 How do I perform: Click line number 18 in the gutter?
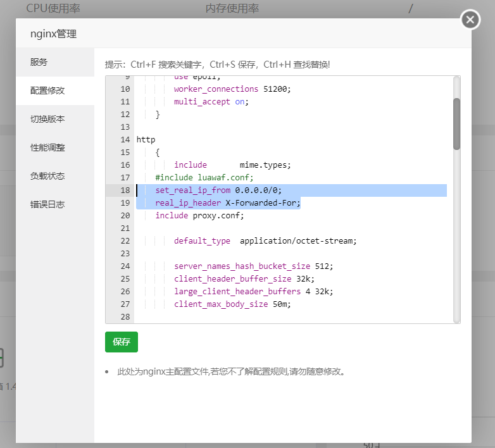tap(125, 190)
